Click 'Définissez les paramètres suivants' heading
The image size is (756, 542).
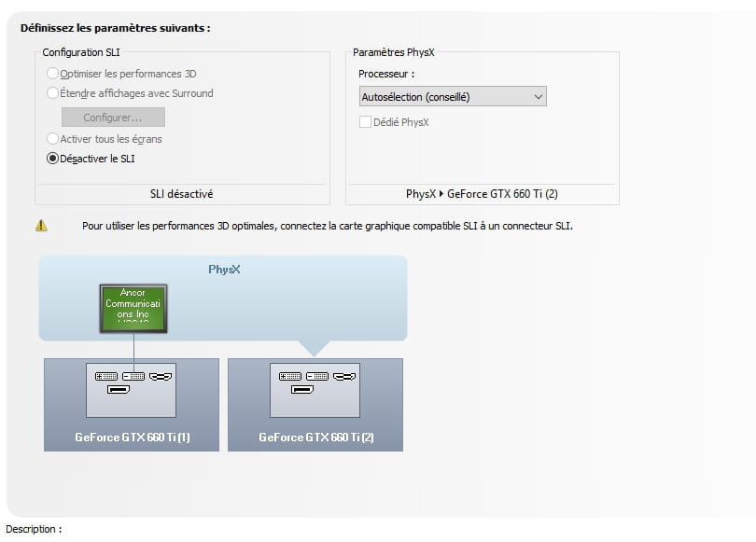pos(115,28)
